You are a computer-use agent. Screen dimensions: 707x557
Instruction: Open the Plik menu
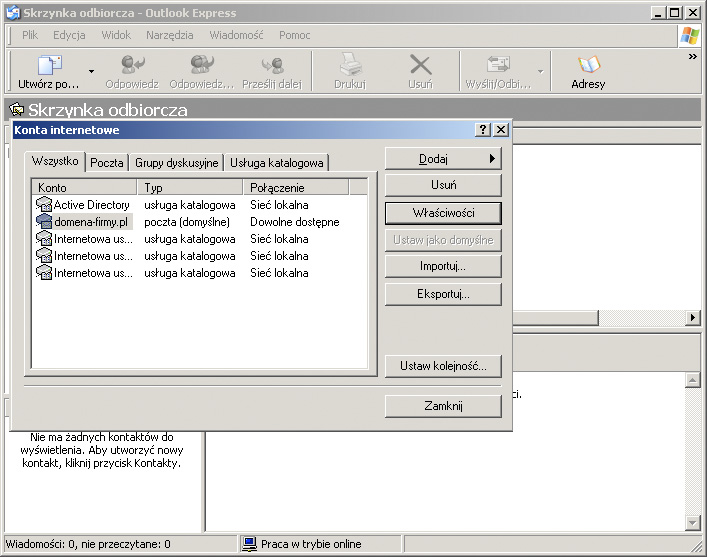(x=30, y=35)
